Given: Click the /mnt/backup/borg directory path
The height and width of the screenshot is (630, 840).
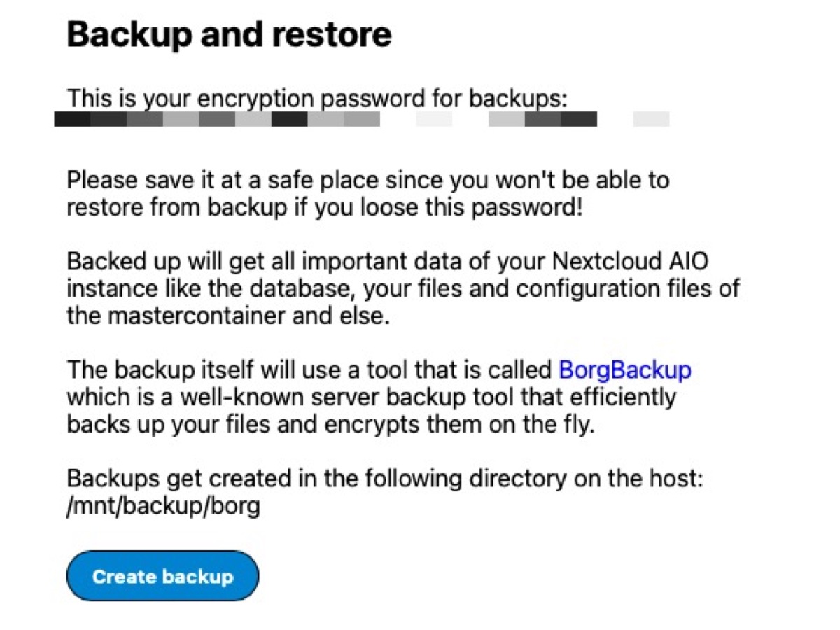Looking at the screenshot, I should [163, 506].
